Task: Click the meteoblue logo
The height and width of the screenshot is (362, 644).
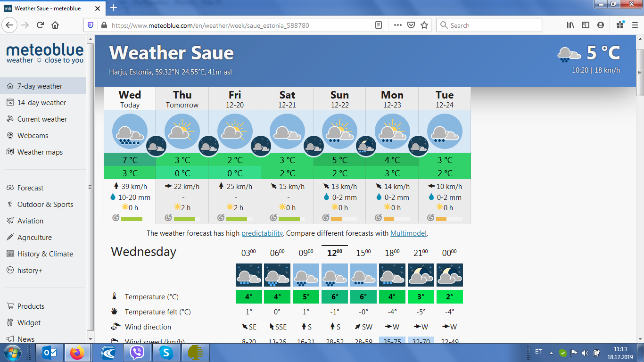Action: (45, 53)
